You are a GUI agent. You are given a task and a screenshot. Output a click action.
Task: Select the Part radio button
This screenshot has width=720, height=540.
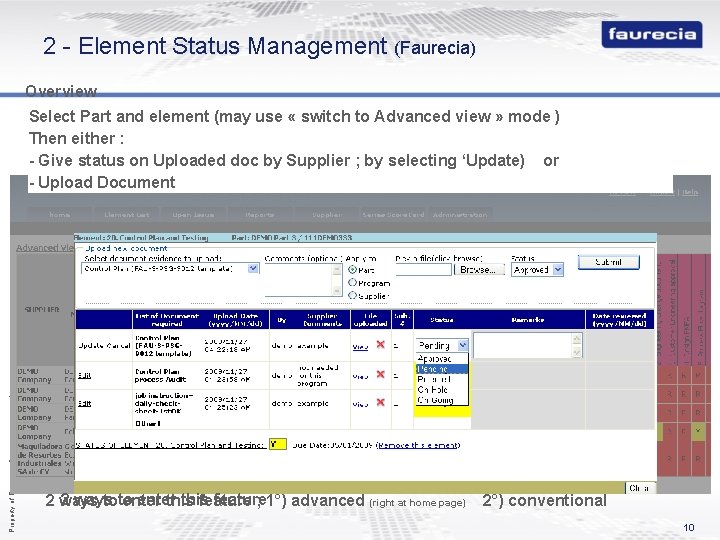tap(352, 270)
